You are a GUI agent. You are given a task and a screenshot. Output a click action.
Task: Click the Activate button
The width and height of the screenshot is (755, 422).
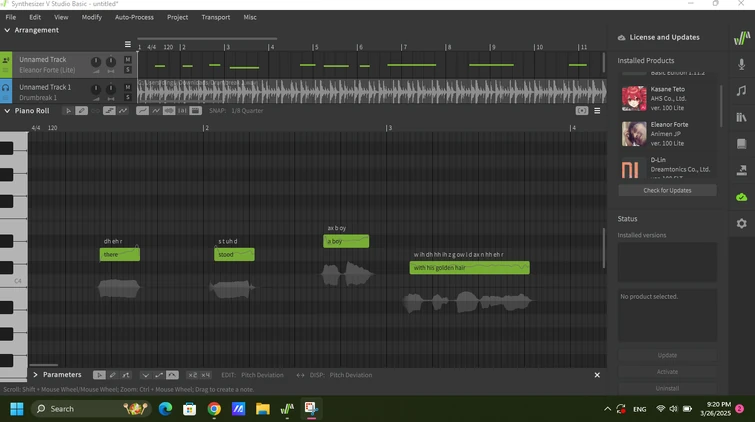[x=667, y=371]
